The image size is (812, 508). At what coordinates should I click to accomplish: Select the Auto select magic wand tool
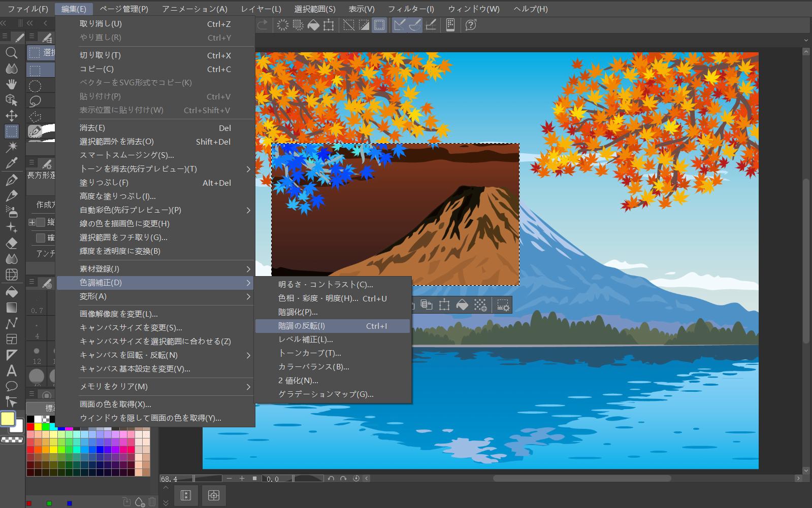(11, 147)
